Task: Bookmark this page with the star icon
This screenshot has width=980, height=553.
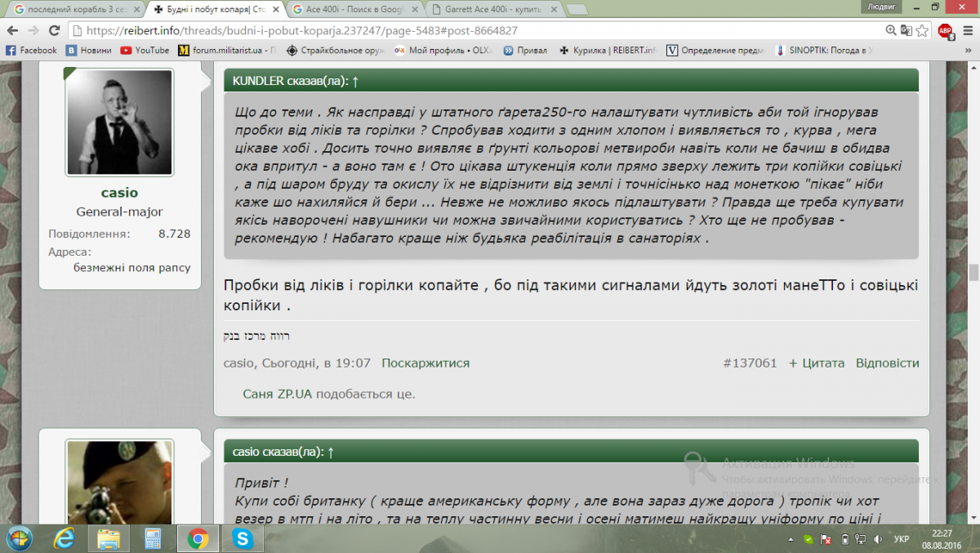Action: pyautogui.click(x=922, y=31)
